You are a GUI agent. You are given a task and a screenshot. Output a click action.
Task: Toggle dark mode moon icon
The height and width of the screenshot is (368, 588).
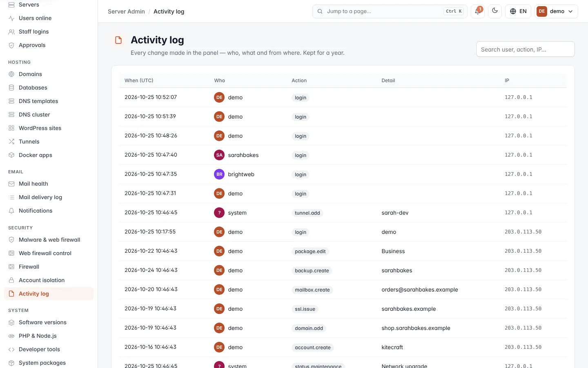pyautogui.click(x=495, y=11)
